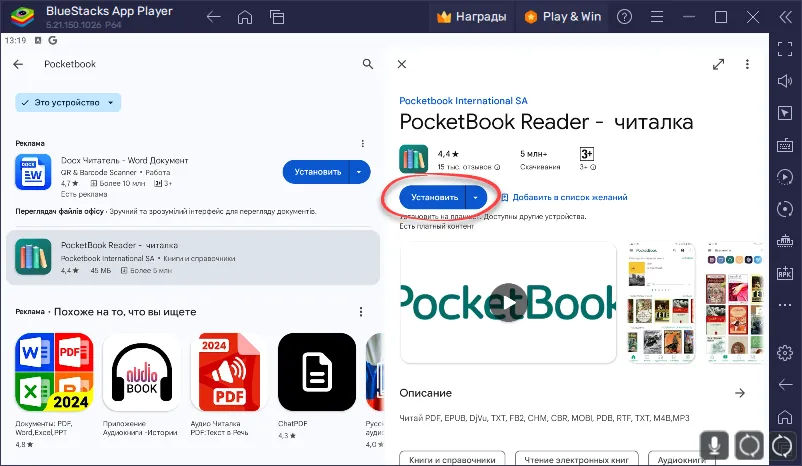Toggle fullscreen mode in sidebar
Image resolution: width=802 pixels, height=466 pixels.
click(785, 49)
